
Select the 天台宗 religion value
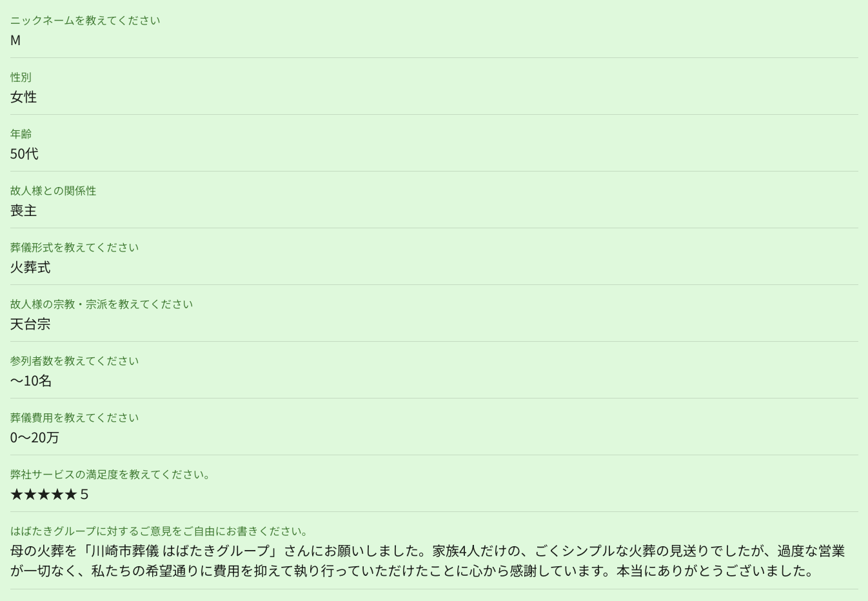tap(30, 324)
